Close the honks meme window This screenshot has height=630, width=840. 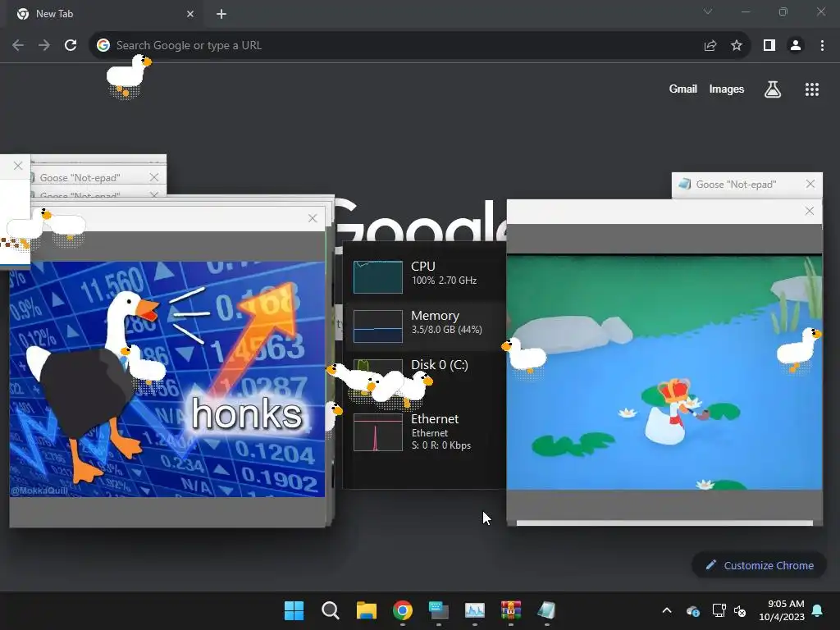(313, 218)
